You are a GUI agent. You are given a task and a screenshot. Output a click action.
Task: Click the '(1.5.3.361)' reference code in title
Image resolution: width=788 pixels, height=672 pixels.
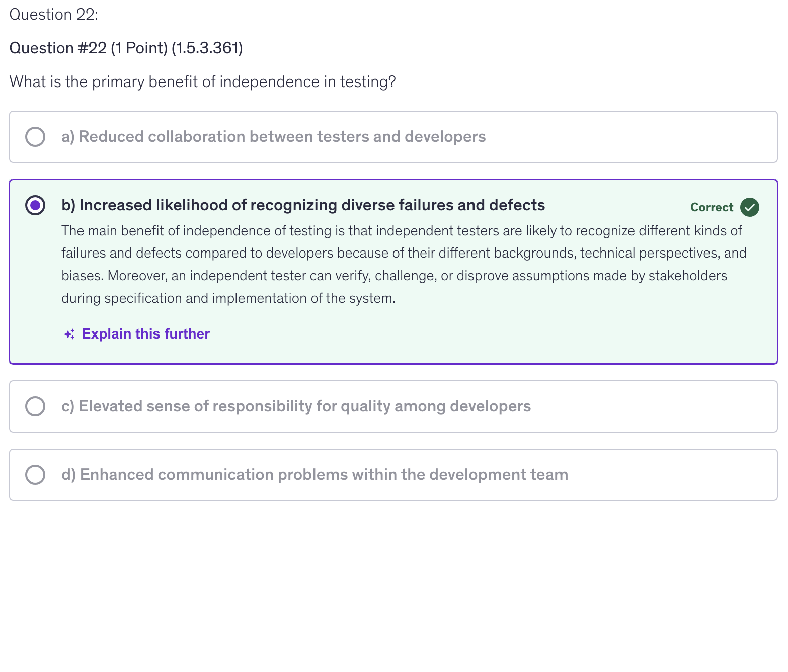tap(207, 48)
